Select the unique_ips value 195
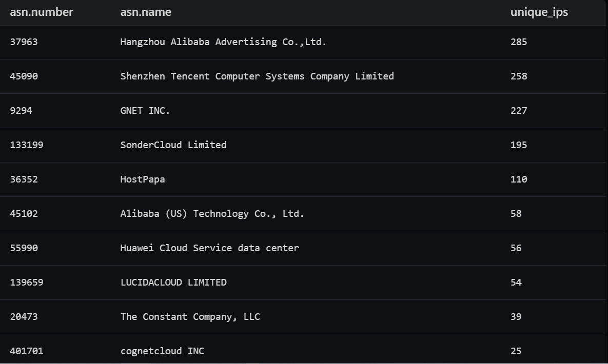Screen dimensions: 608x364 [519, 145]
